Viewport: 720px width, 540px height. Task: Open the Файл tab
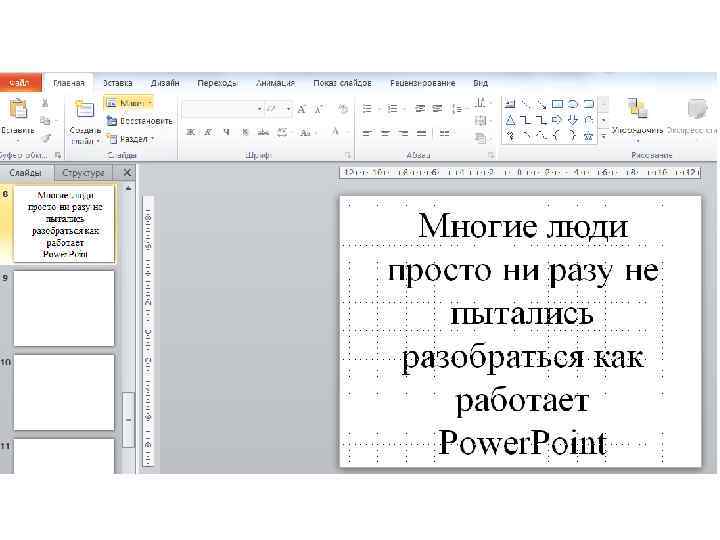click(x=20, y=83)
